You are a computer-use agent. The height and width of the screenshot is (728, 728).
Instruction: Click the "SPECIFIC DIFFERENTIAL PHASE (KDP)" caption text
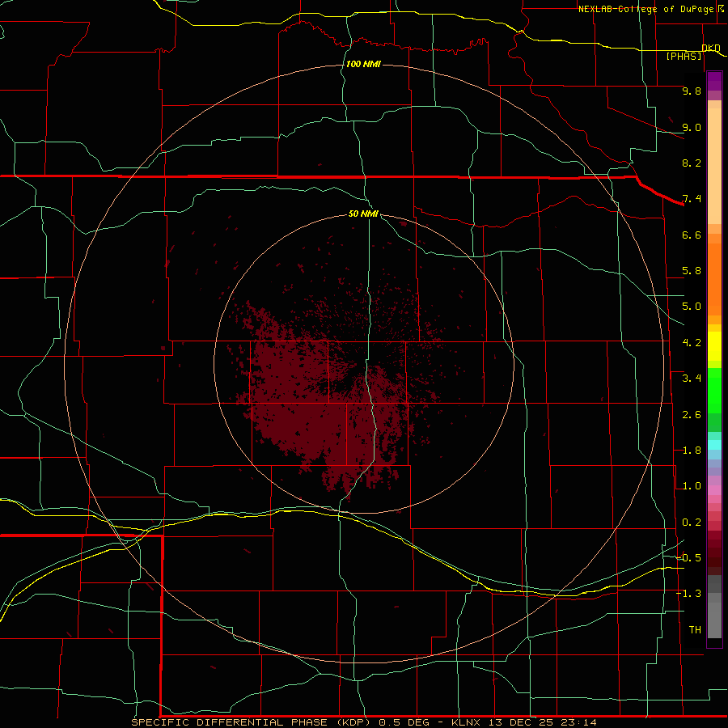[251, 722]
